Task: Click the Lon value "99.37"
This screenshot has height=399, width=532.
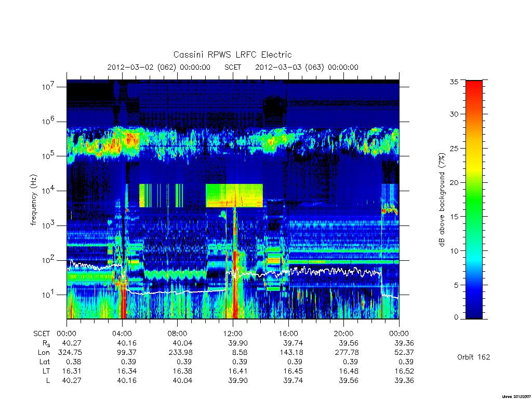Action: click(127, 352)
